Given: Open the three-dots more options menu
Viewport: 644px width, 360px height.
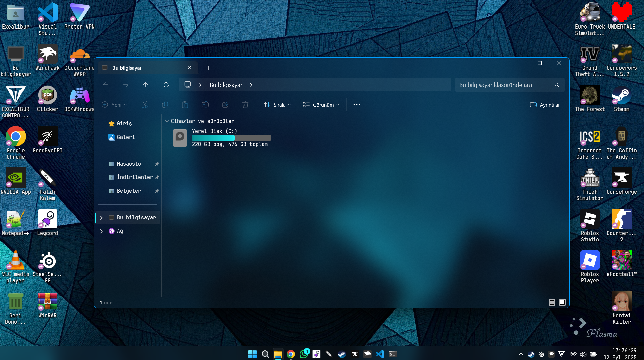Looking at the screenshot, I should pyautogui.click(x=357, y=105).
